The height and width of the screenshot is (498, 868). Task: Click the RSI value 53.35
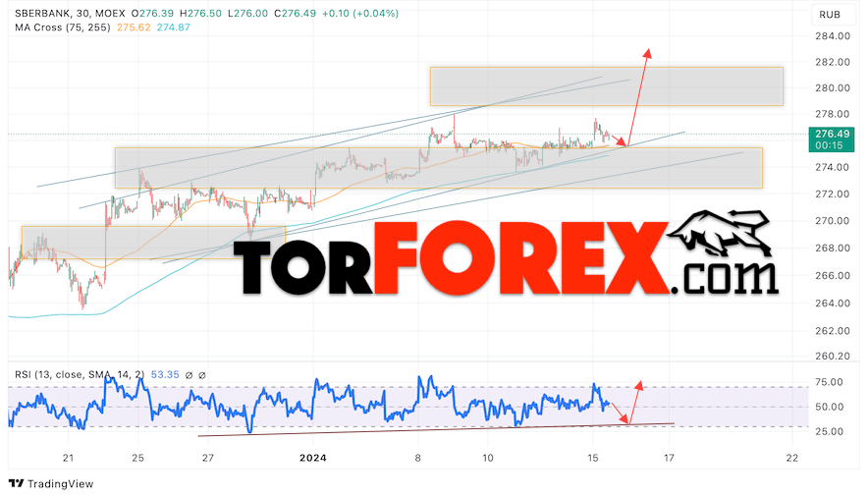click(x=165, y=375)
